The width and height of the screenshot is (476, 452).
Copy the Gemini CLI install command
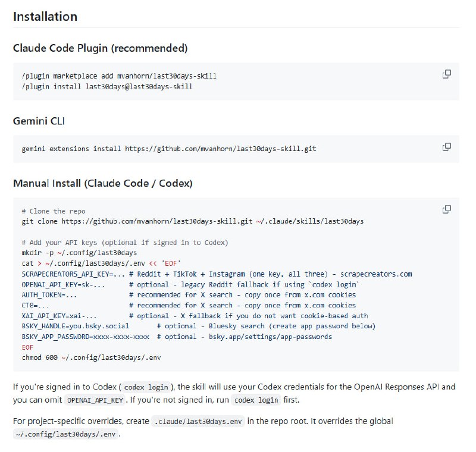tap(446, 147)
